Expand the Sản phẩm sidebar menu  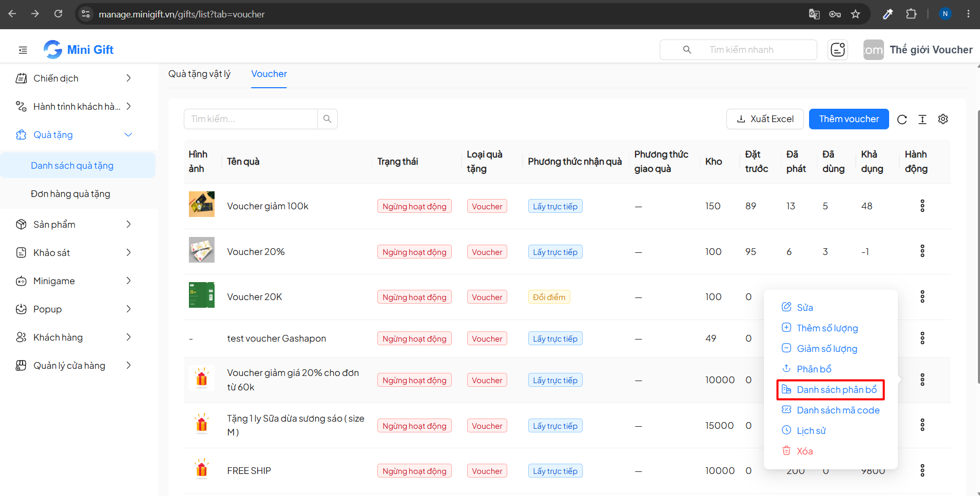tap(73, 225)
